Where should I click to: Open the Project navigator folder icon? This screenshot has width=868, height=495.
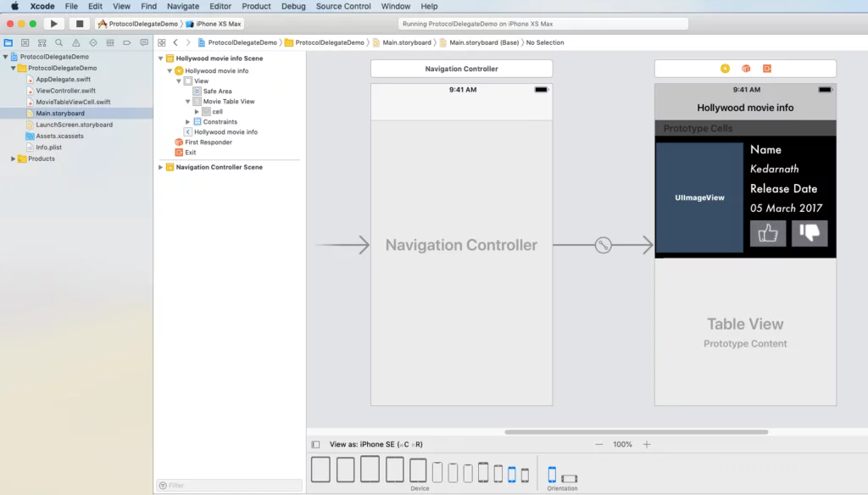coord(9,42)
